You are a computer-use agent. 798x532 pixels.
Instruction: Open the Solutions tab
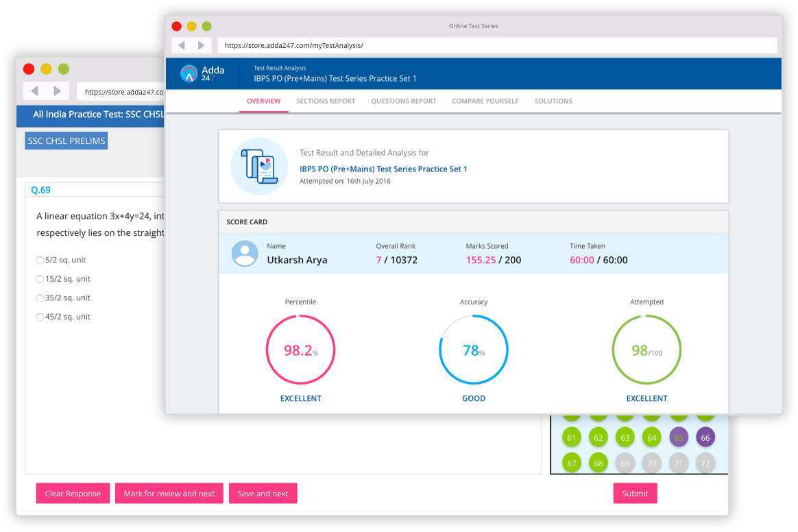[x=553, y=101]
